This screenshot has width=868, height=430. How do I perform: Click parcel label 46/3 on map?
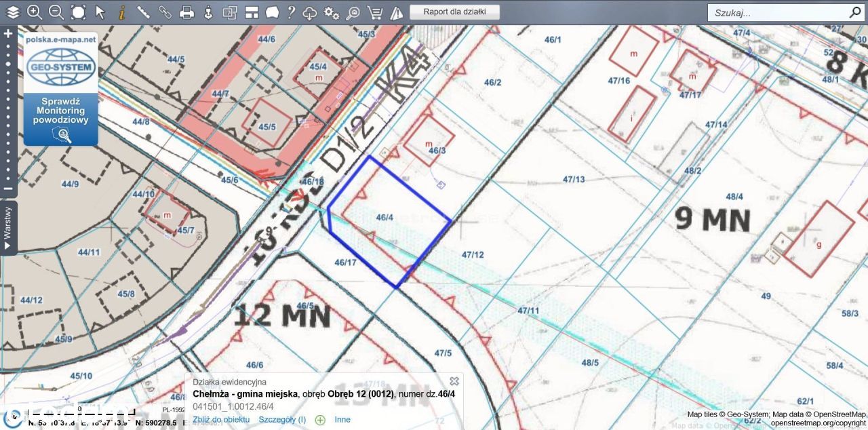pos(437,150)
